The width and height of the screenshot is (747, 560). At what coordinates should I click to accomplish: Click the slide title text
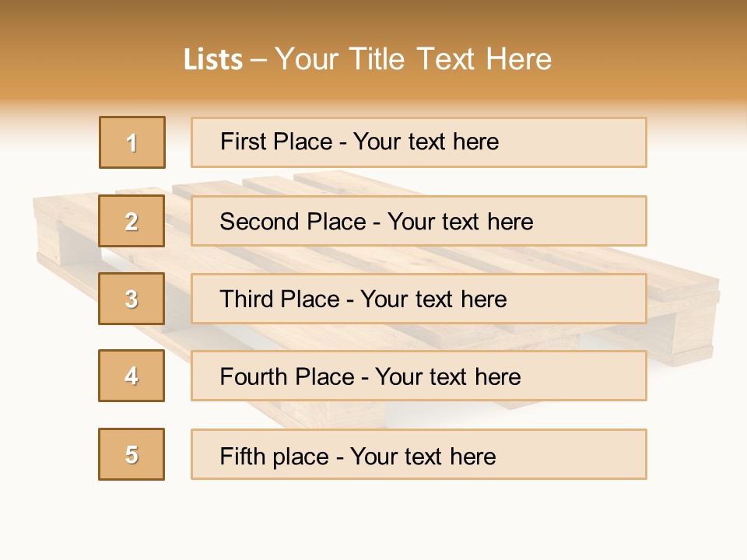[367, 59]
